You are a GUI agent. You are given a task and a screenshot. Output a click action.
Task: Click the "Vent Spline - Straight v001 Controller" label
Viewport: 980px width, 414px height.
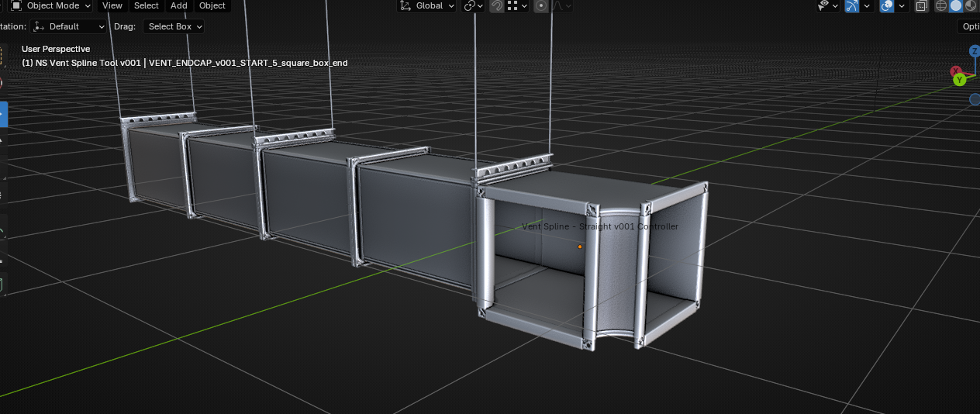pos(600,226)
